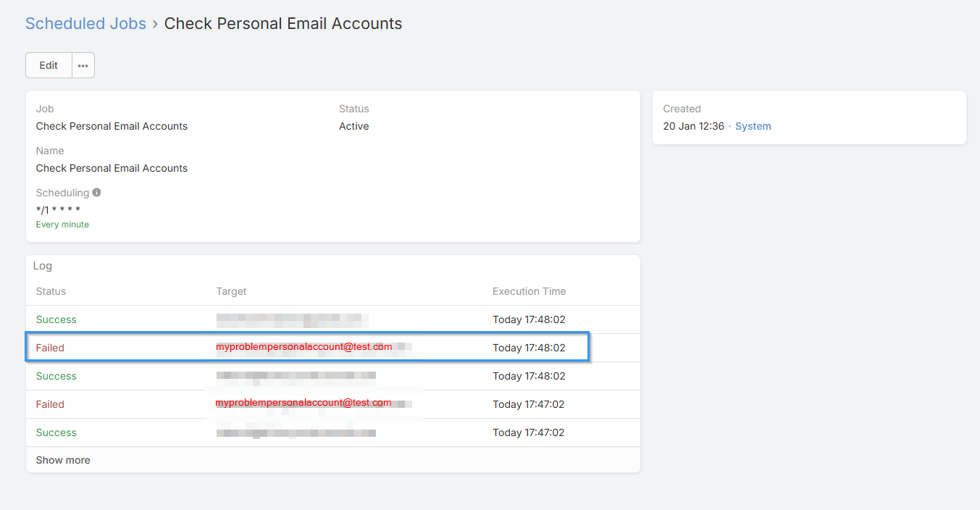Open the System user link
This screenshot has width=980, height=510.
tap(753, 126)
